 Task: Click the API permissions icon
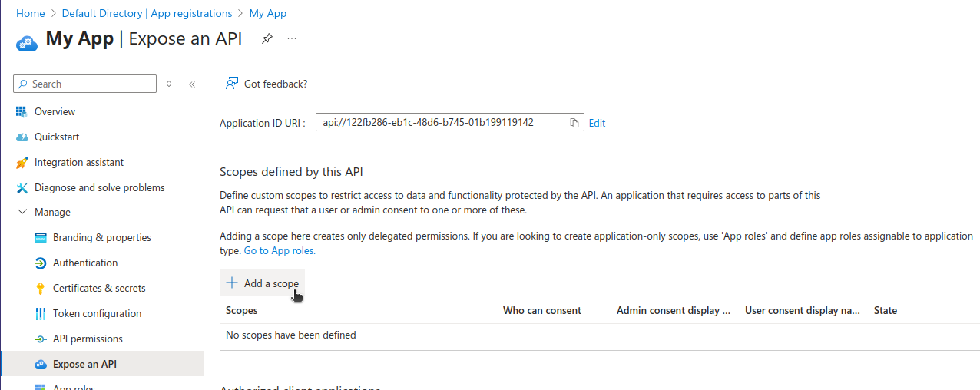tap(41, 339)
